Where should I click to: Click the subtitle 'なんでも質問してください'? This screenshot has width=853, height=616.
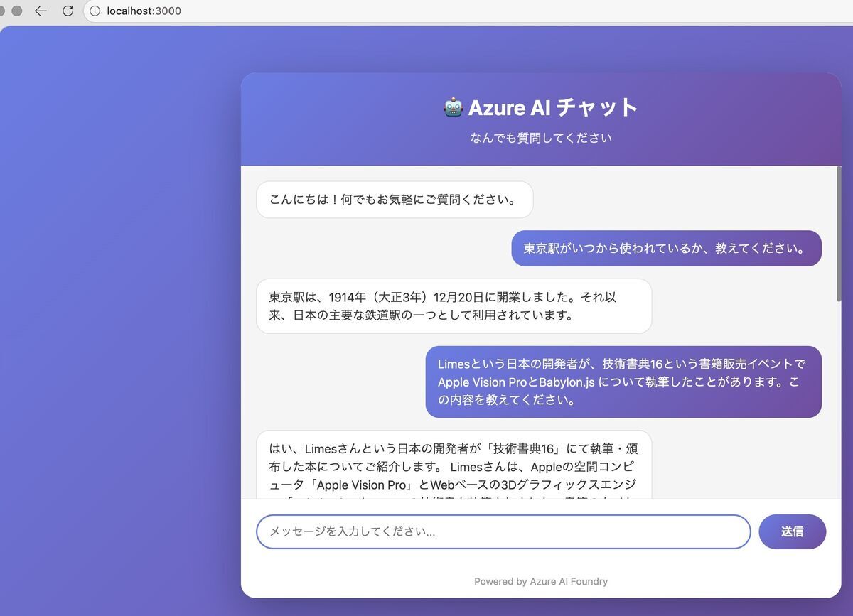pos(541,138)
